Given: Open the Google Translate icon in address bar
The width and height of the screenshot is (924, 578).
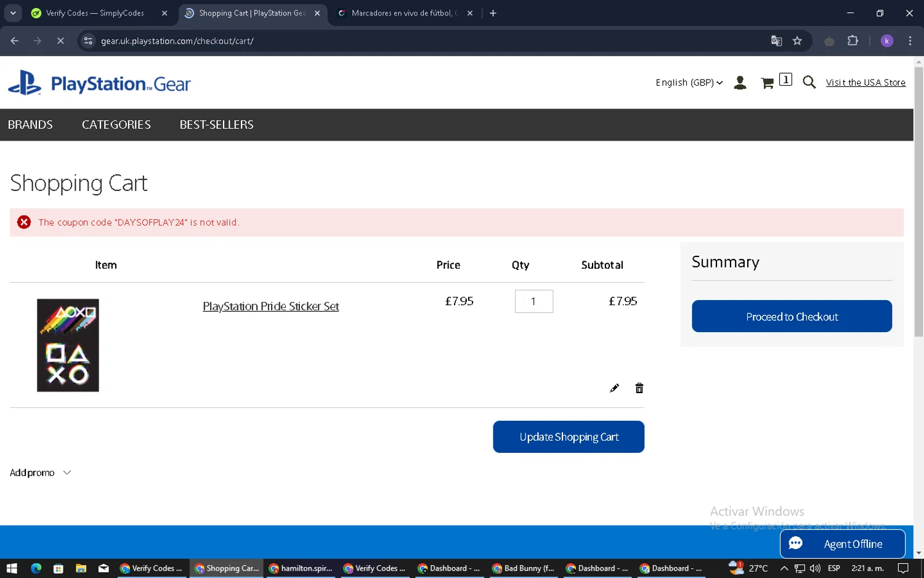Looking at the screenshot, I should point(776,41).
